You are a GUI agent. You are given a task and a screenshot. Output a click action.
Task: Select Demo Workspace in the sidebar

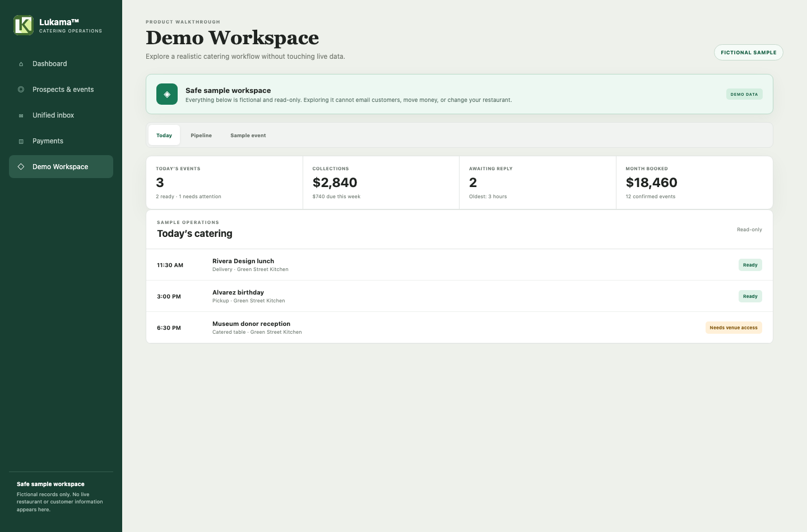coord(61,167)
